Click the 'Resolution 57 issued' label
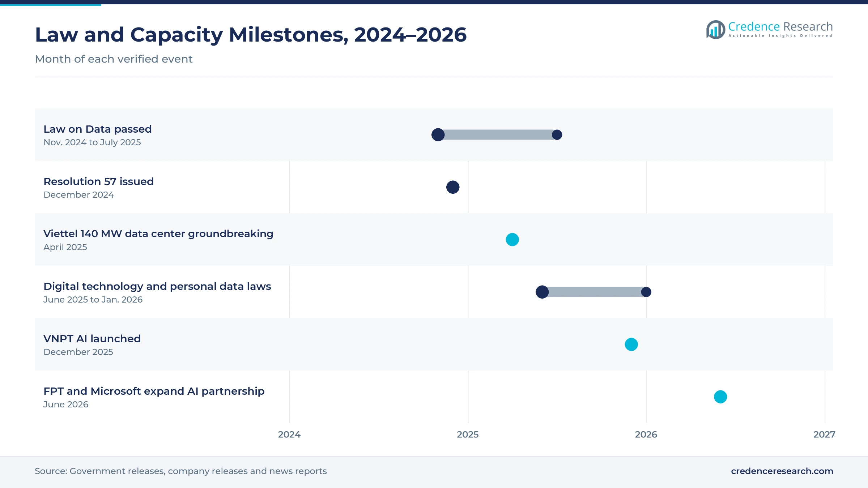The width and height of the screenshot is (868, 488). click(x=99, y=181)
